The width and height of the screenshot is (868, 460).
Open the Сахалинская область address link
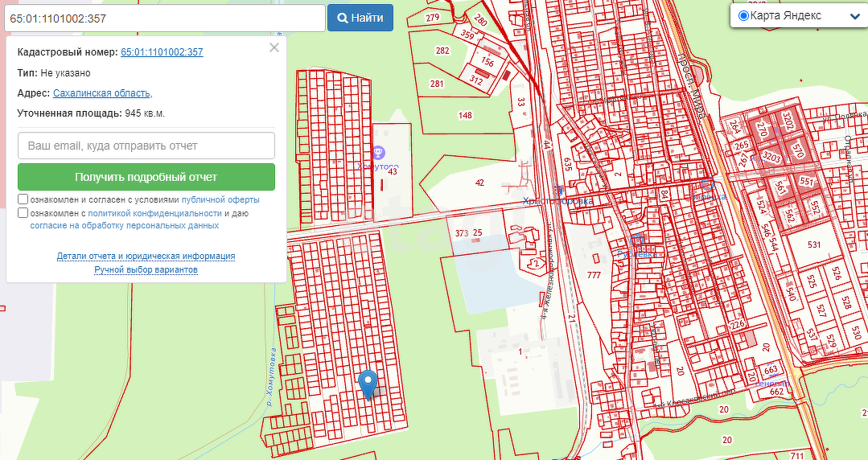click(x=102, y=93)
